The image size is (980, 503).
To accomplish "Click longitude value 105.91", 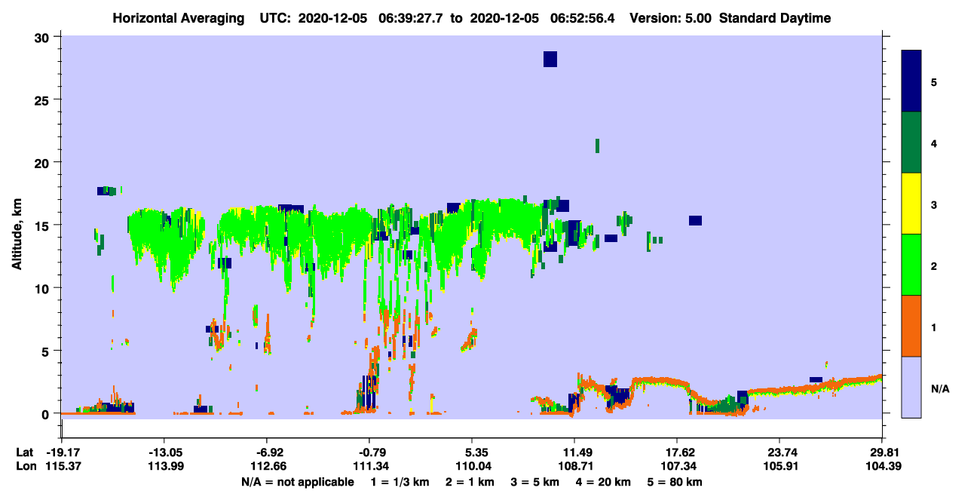I will tap(779, 466).
